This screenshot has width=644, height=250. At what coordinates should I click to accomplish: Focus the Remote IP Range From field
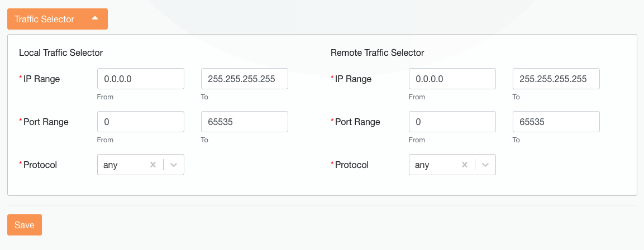(452, 79)
